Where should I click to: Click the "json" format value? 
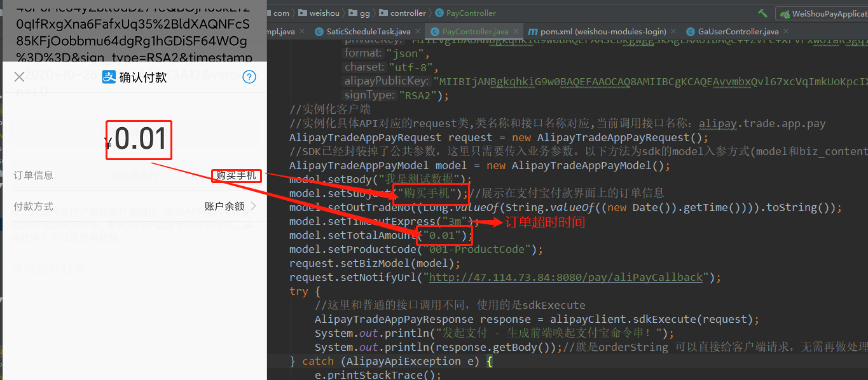406,53
